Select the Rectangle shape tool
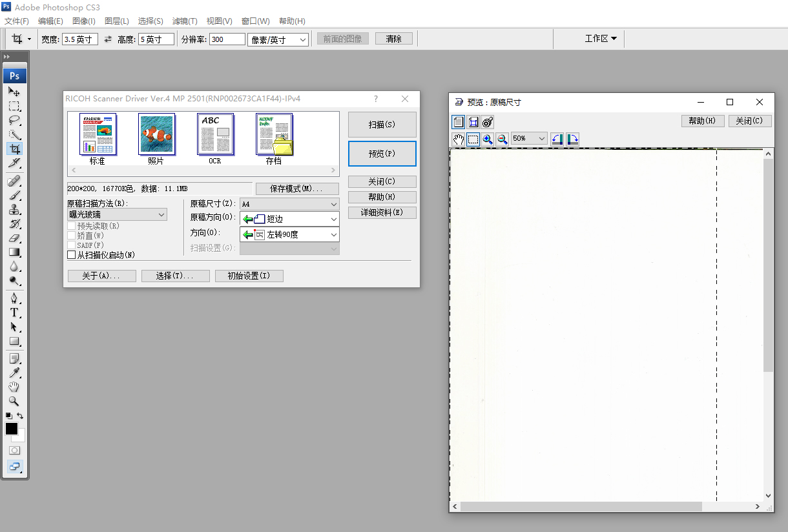This screenshot has width=788, height=532. [14, 341]
